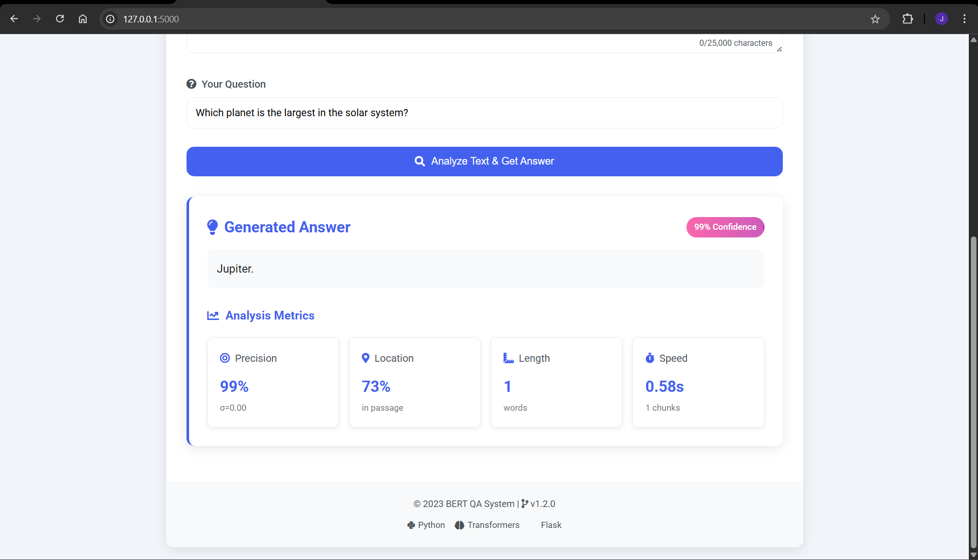Click the scrollbar down arrow
This screenshot has height=560, width=978.
tap(973, 555)
